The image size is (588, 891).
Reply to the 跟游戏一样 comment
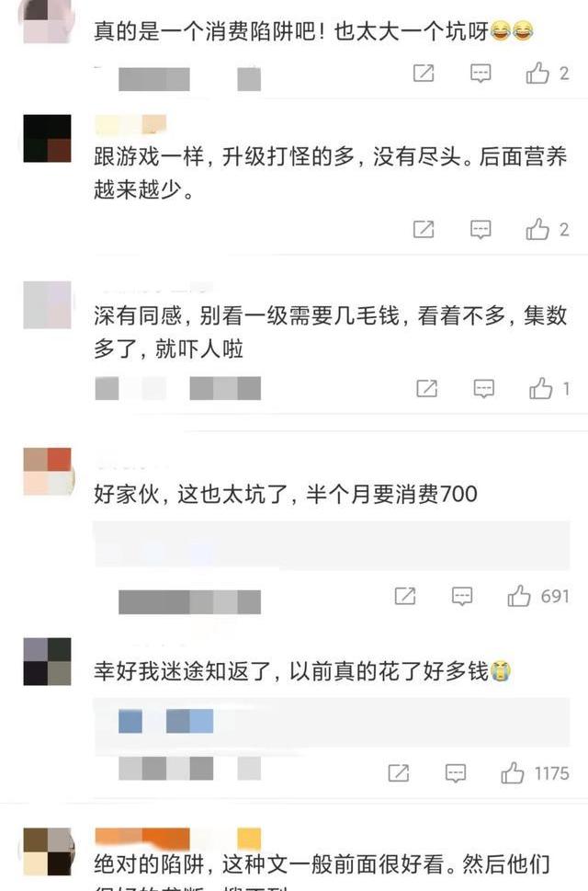coord(481,230)
